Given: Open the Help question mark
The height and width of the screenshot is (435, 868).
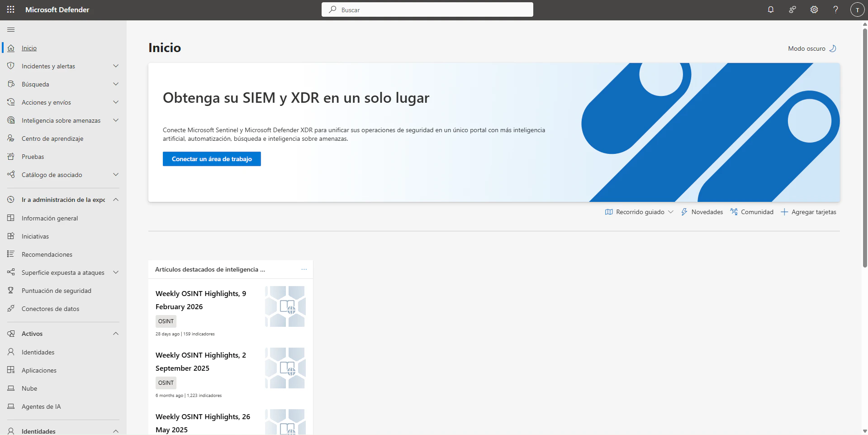Looking at the screenshot, I should [835, 10].
